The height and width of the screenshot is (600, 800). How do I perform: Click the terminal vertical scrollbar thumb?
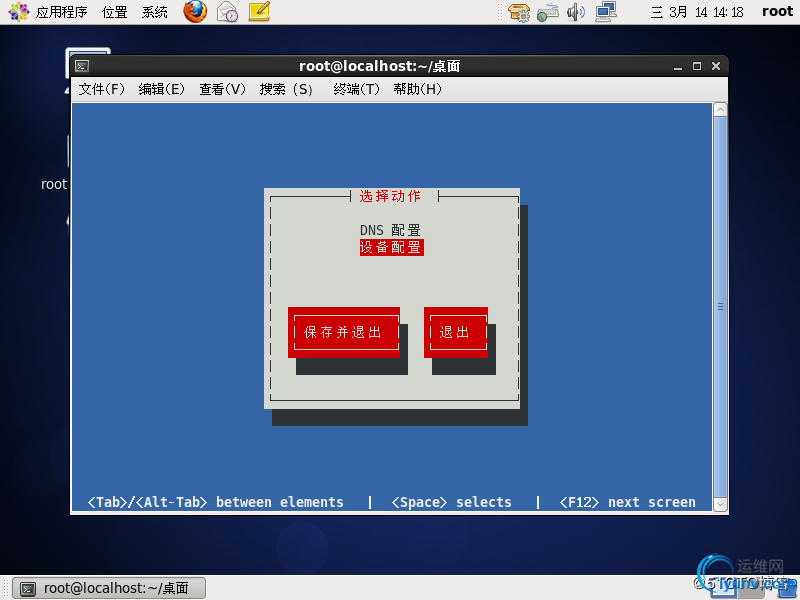pyautogui.click(x=720, y=307)
